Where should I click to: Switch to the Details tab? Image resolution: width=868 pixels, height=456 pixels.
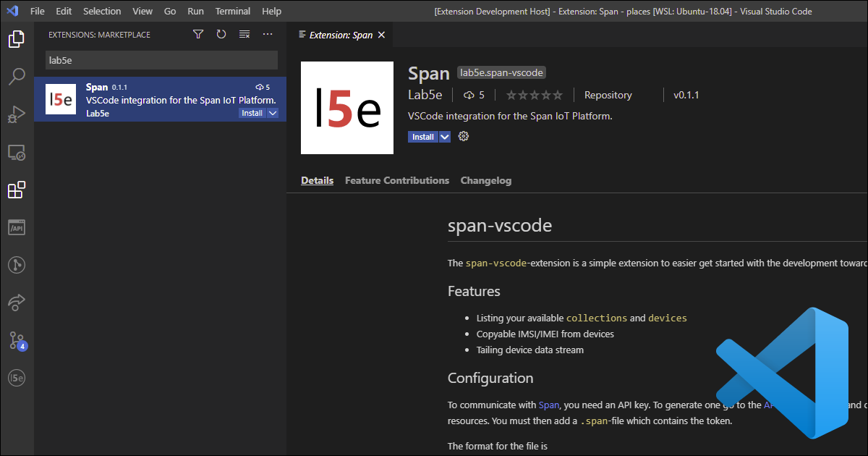point(317,180)
